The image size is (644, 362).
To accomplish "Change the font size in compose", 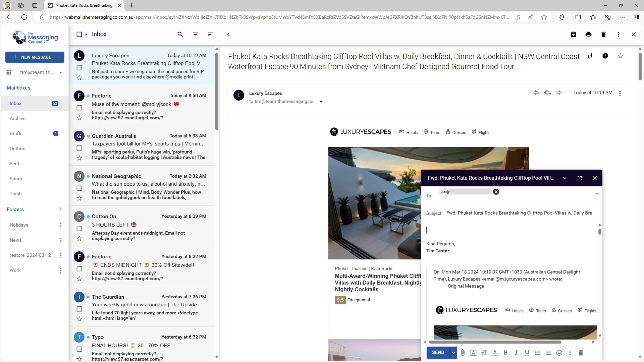I will click(x=484, y=352).
